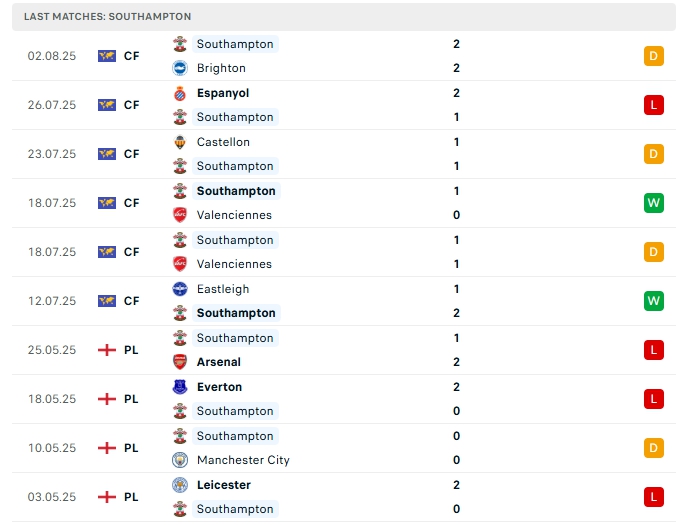The width and height of the screenshot is (687, 525).
Task: Click the Espanyol club crest icon
Action: tap(180, 93)
